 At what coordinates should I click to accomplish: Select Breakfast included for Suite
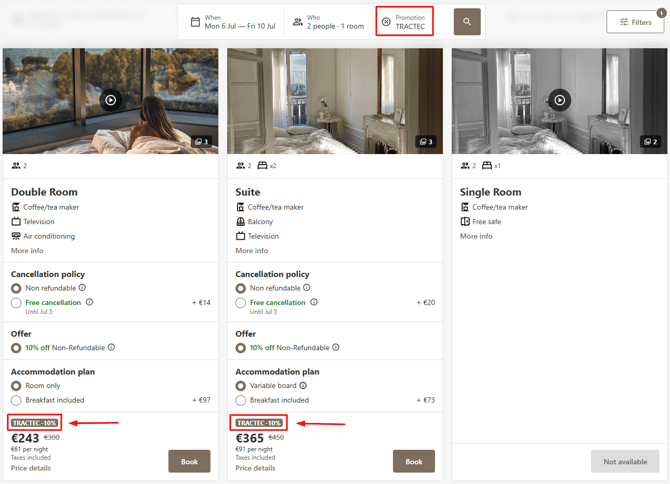(241, 400)
